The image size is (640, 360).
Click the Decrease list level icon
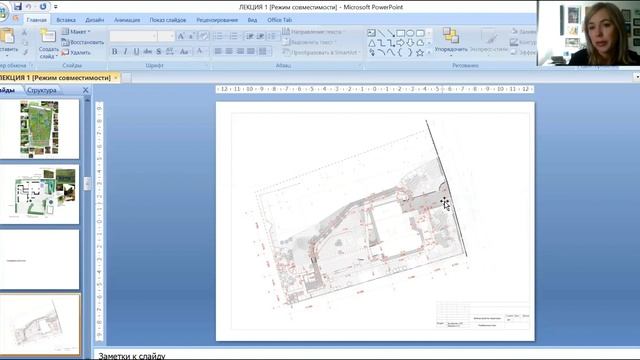click(249, 36)
